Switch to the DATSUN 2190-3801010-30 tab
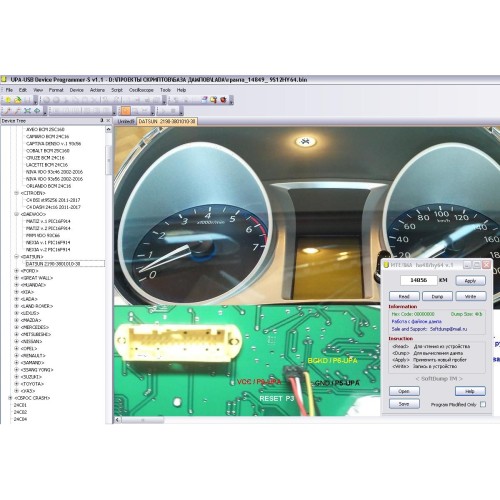Screen dimensions: 500x500 pyautogui.click(x=167, y=122)
